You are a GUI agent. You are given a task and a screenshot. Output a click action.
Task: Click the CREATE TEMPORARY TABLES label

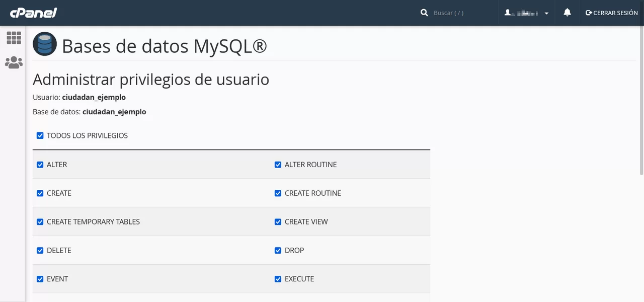pyautogui.click(x=93, y=222)
